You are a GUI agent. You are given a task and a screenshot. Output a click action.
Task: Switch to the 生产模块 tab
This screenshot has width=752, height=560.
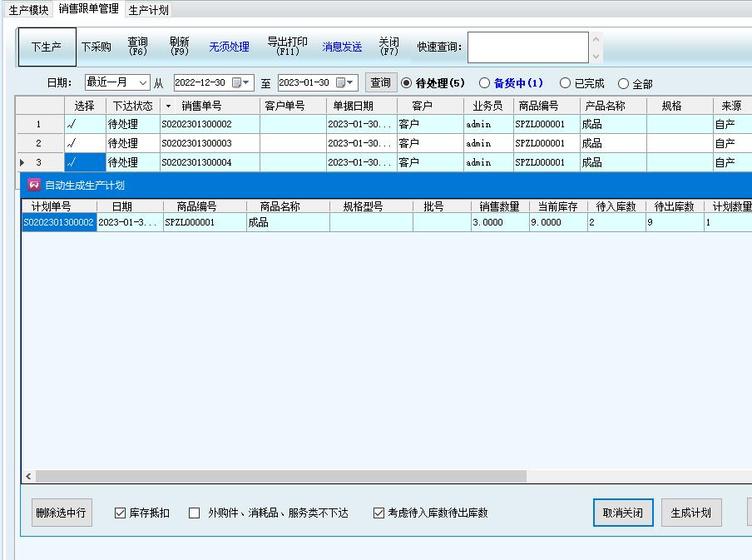tap(28, 10)
